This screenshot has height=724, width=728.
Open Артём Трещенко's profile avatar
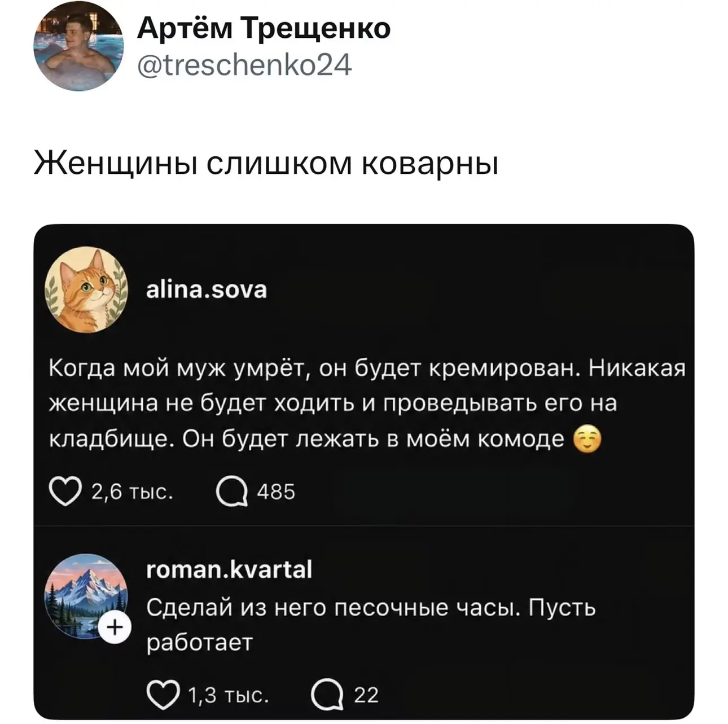(x=77, y=46)
